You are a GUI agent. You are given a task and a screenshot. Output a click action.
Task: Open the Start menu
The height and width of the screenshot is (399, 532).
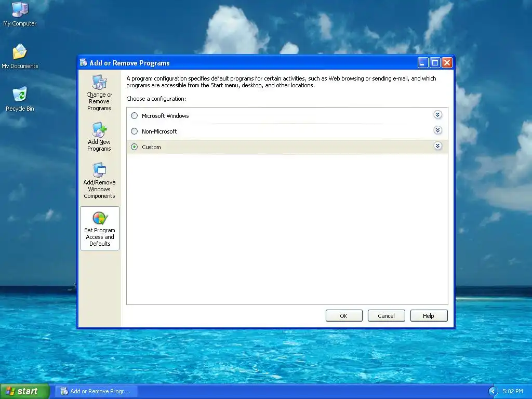click(25, 391)
